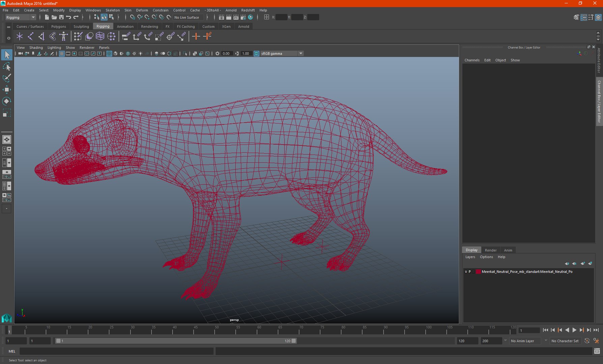Click the Create Locator shelf icon
The width and height of the screenshot is (603, 364).
point(20,36)
